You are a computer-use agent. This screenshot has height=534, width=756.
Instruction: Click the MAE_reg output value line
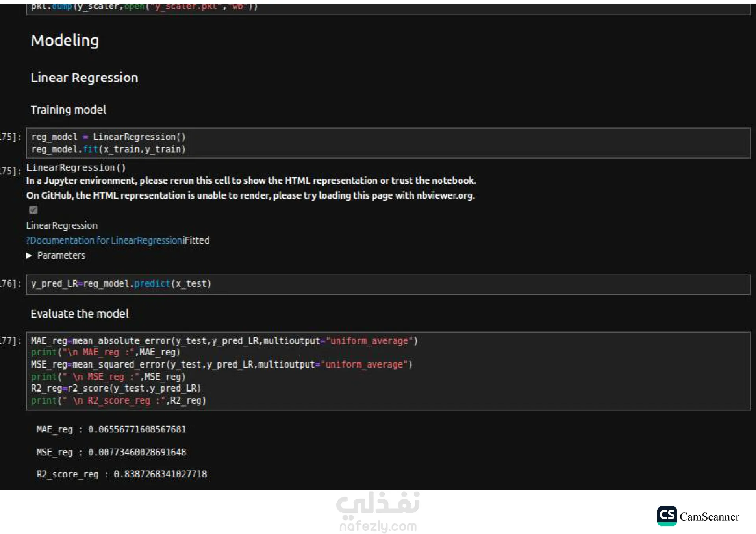[x=111, y=429]
